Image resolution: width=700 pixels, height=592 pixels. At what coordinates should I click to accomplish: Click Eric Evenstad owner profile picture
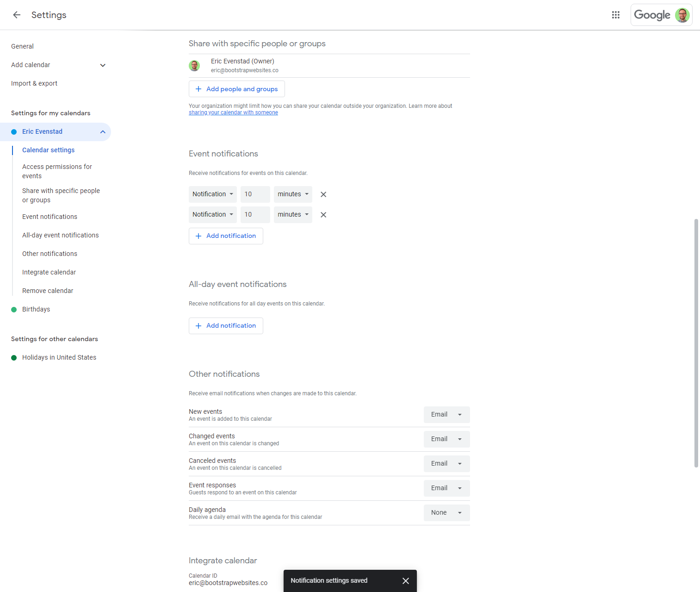[x=194, y=66]
